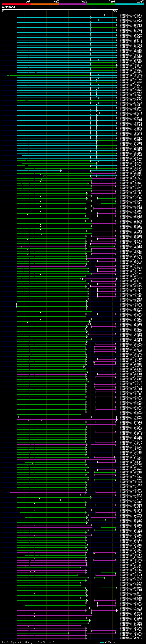Click the purple ~60% identity legend bar
146x644 pixels.
(x=73, y=4)
